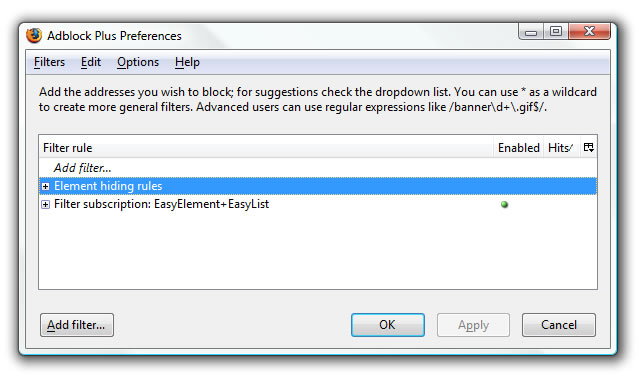Viewport: 639px width, 376px height.
Task: Open the column picker icon
Action: [588, 147]
